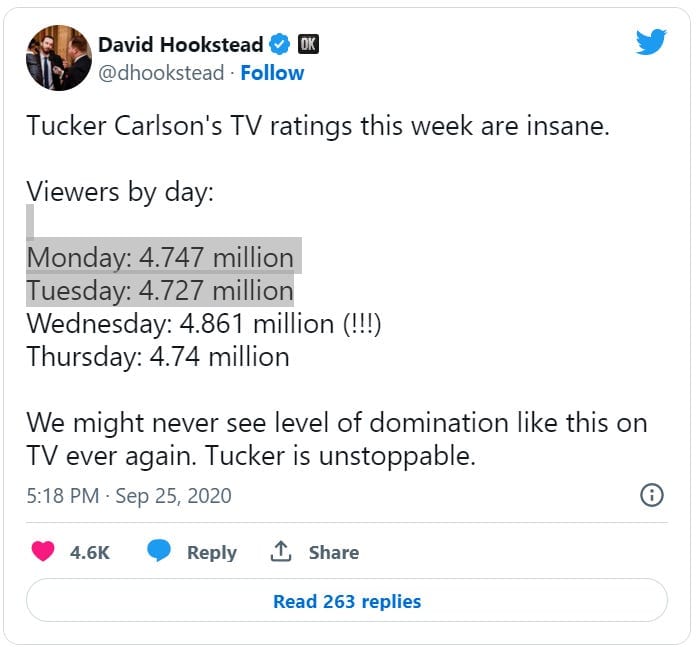Image resolution: width=697 pixels, height=647 pixels.
Task: Click the share upload arrow icon
Action: (x=280, y=551)
